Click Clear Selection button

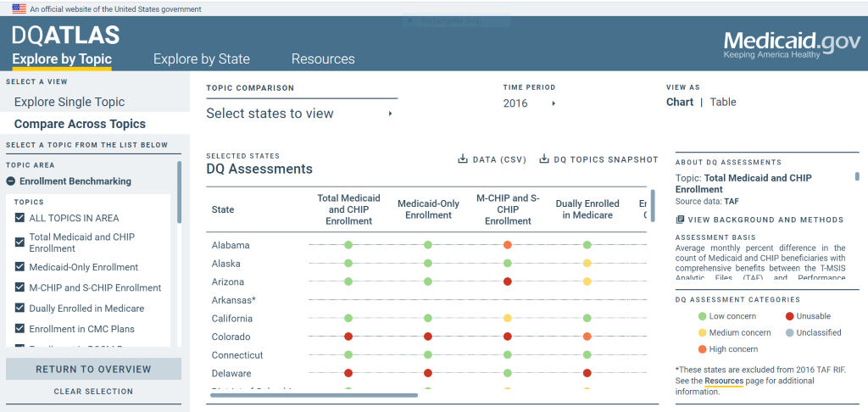[93, 392]
